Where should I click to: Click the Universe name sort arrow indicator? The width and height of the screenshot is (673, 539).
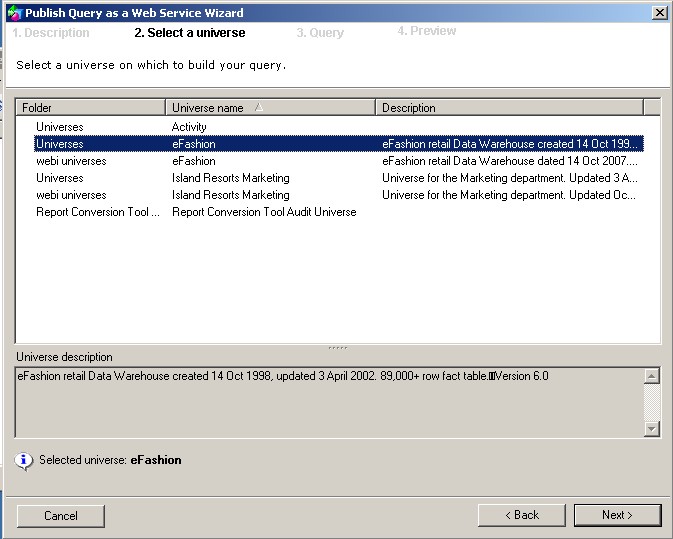pyautogui.click(x=258, y=107)
